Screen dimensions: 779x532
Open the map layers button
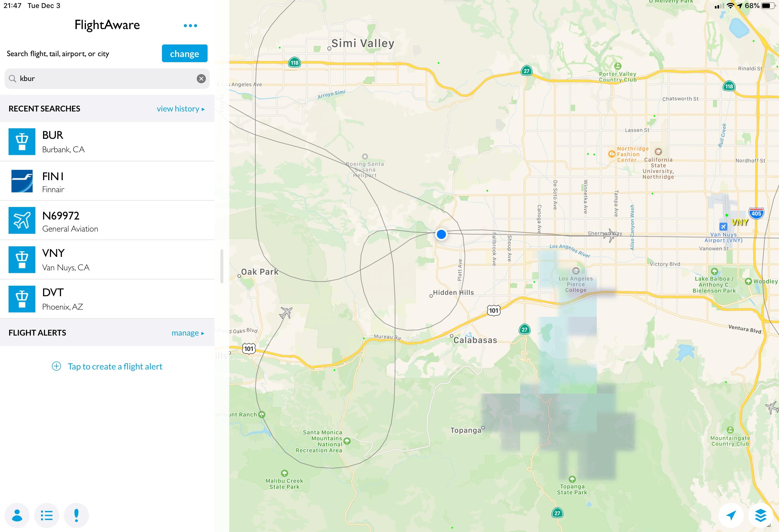click(x=760, y=515)
